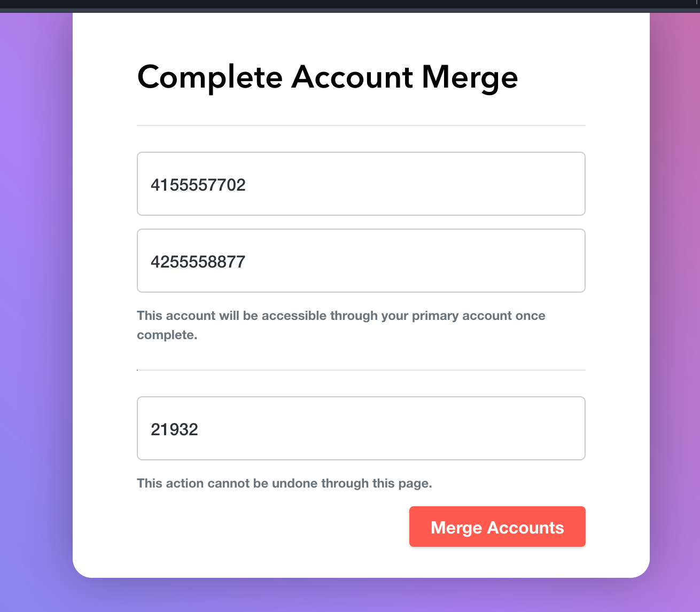The image size is (700, 612).
Task: Click the 'cannot be undone' warning text
Action: tap(284, 483)
